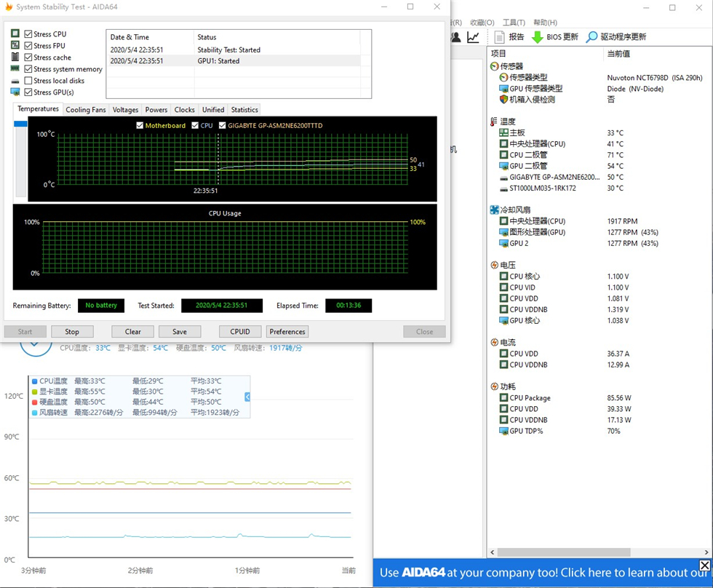Click the AIDA64 flame icon in title bar
Screen dimensions: 713x588
[x=8, y=7]
